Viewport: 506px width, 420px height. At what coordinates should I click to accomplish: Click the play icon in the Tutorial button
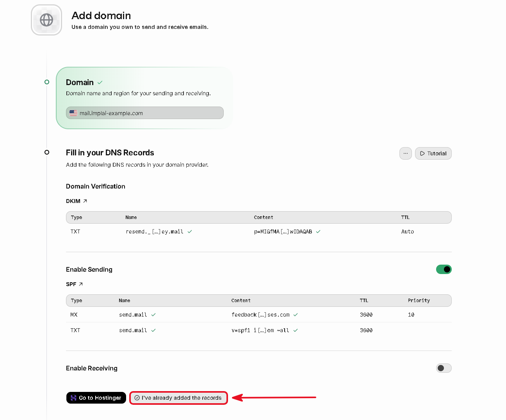(422, 153)
